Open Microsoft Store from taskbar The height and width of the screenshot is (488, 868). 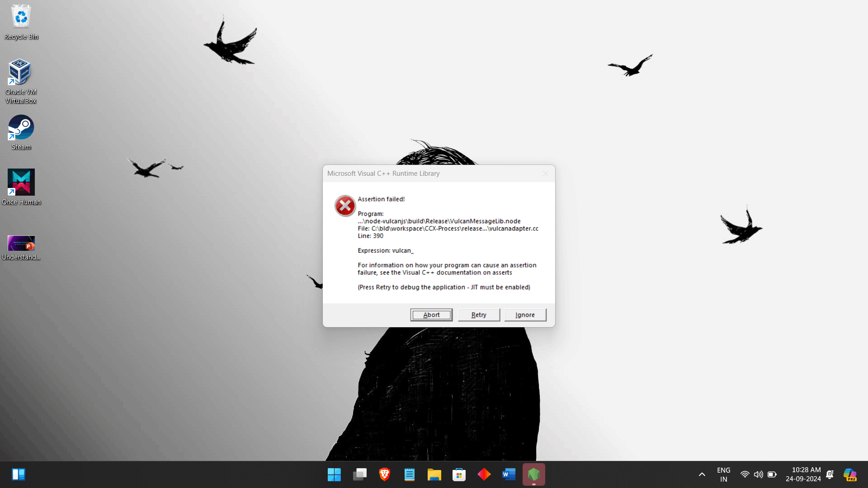click(459, 474)
